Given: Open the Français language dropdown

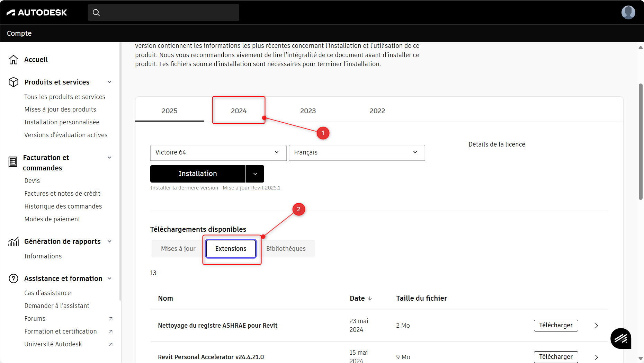Looking at the screenshot, I should click(357, 152).
